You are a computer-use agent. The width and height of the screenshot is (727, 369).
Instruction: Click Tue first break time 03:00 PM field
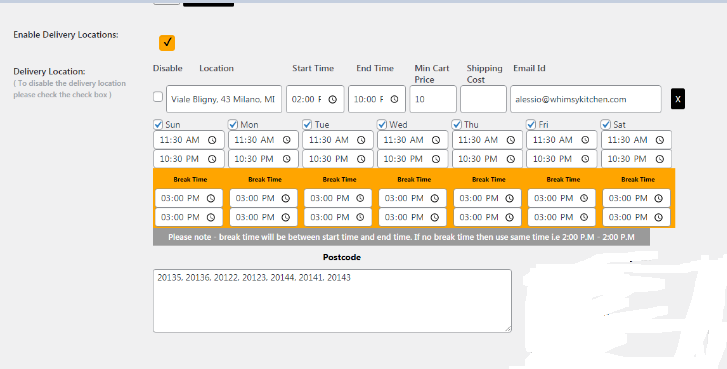tap(338, 198)
